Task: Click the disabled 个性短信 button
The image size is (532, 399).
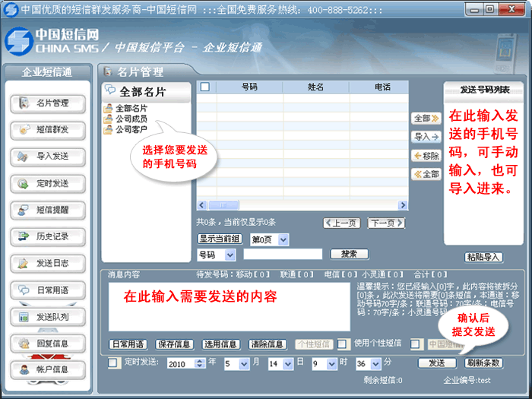Action: point(314,344)
